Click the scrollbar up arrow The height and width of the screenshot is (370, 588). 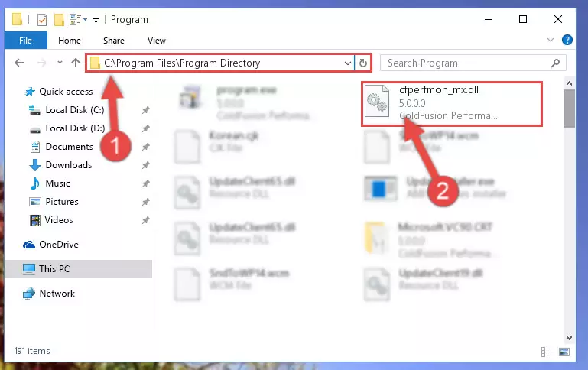coord(569,83)
